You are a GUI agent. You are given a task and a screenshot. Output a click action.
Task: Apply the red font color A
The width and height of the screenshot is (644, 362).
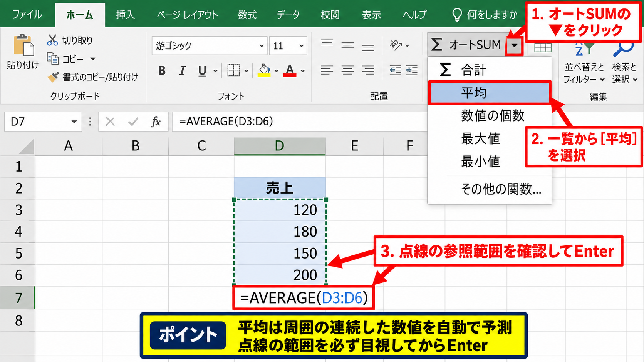tap(290, 71)
